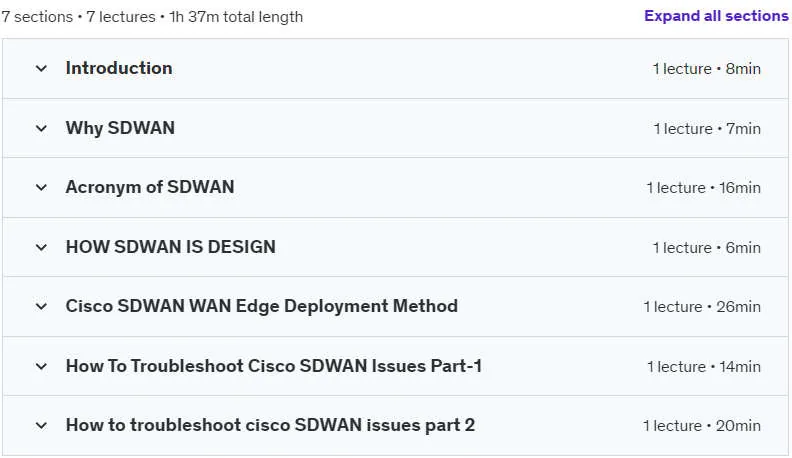Open the chevron for Cisco SDWAN WAN Edge Deployment Method
Image resolution: width=792 pixels, height=458 pixels.
(x=41, y=307)
